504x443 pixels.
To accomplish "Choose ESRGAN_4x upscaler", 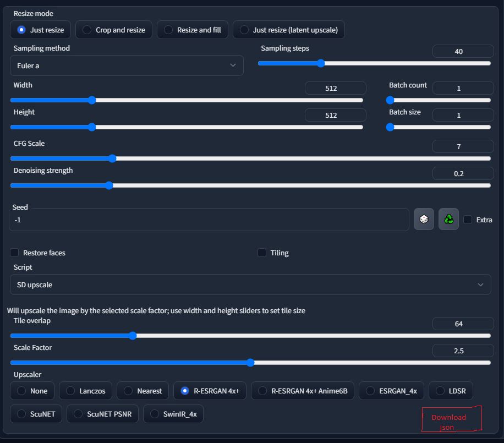I will tap(392, 391).
